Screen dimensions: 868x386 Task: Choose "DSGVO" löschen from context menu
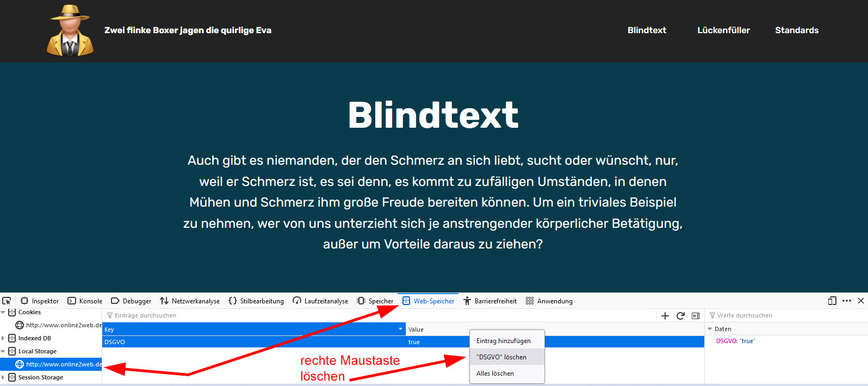[501, 357]
